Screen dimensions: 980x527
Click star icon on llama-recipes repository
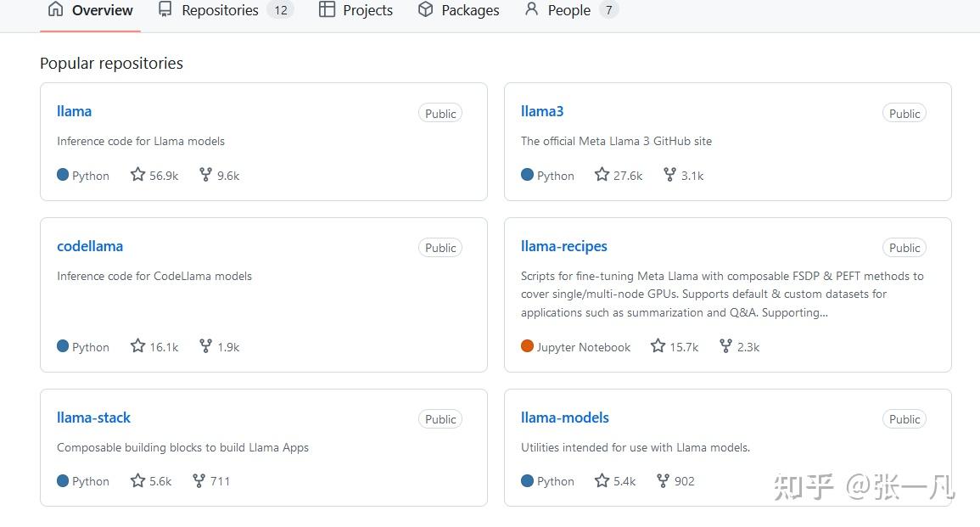click(658, 346)
